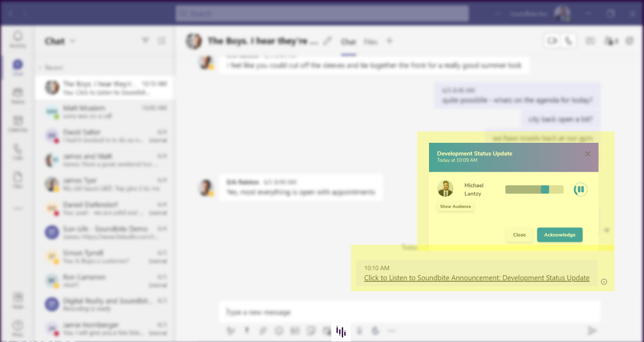This screenshot has width=644, height=342.
Task: Click the Acknowledge button
Action: [560, 235]
